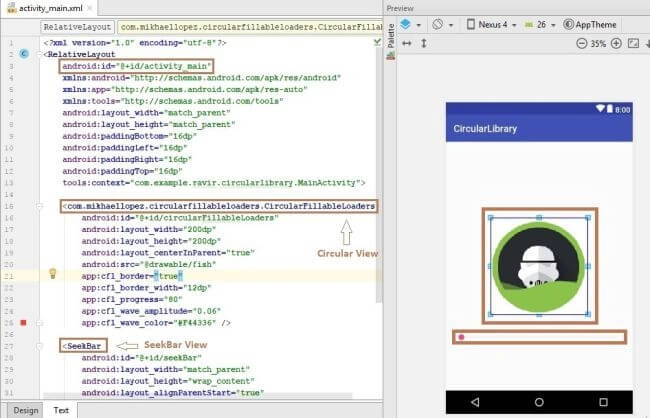Click the RelativeLayout breadcrumb
The height and width of the screenshot is (418, 650).
pos(78,27)
